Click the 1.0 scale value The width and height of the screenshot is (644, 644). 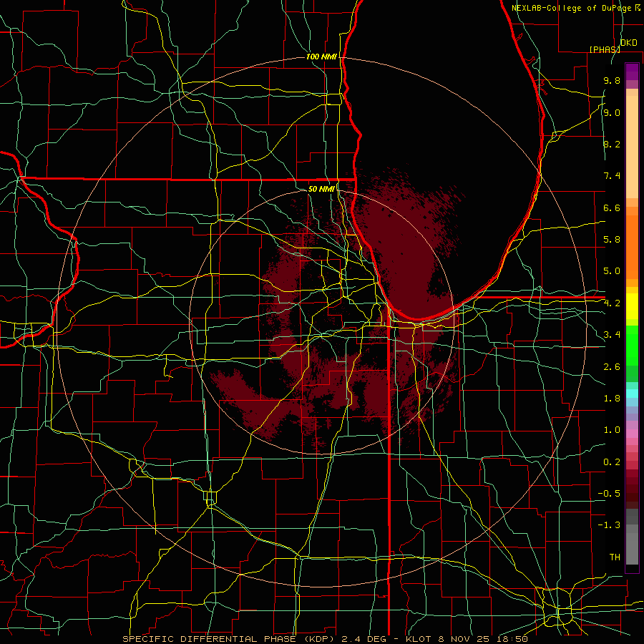point(612,430)
